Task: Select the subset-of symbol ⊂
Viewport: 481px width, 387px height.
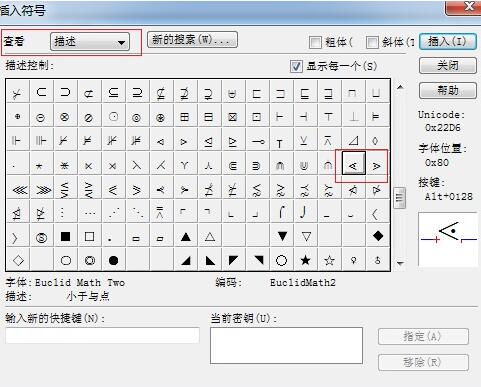Action: pyautogui.click(x=41, y=92)
